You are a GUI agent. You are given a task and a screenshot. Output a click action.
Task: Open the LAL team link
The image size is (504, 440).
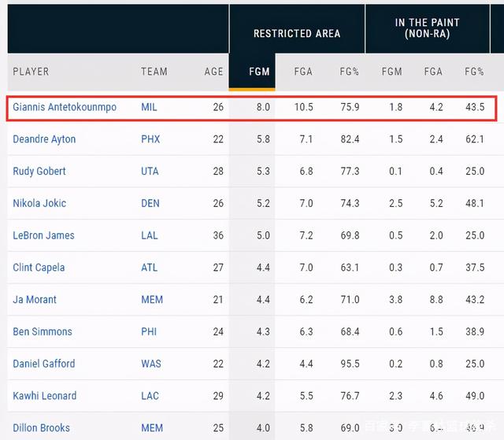[150, 235]
